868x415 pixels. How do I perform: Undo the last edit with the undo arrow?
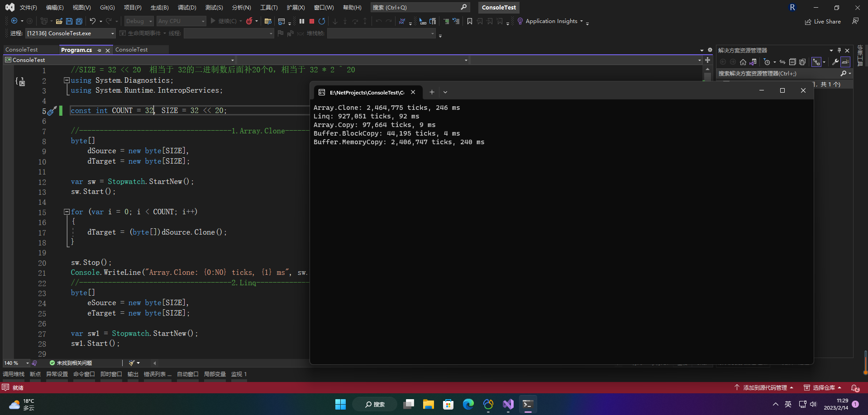pos(93,21)
